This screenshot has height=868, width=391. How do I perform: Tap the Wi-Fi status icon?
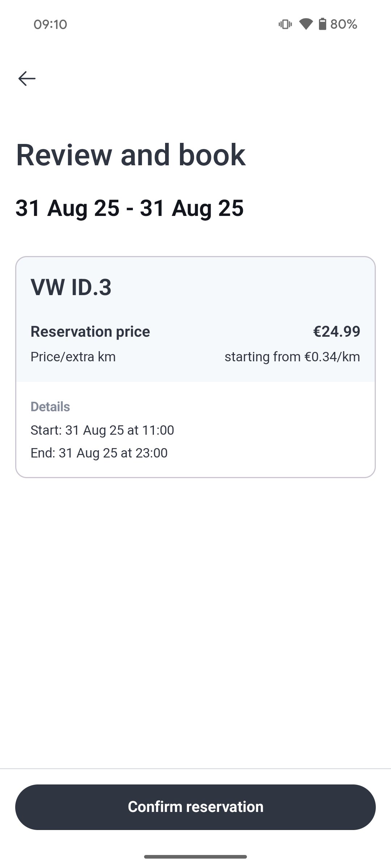point(306,24)
